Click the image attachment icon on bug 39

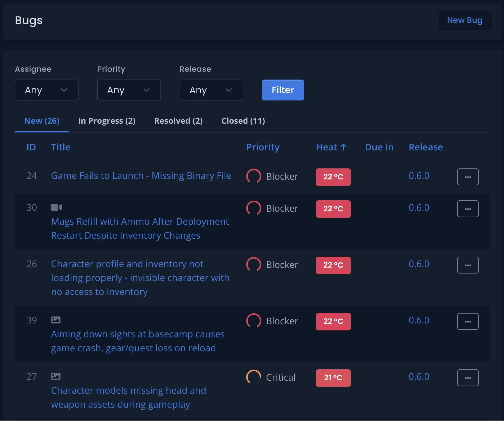[x=56, y=320]
